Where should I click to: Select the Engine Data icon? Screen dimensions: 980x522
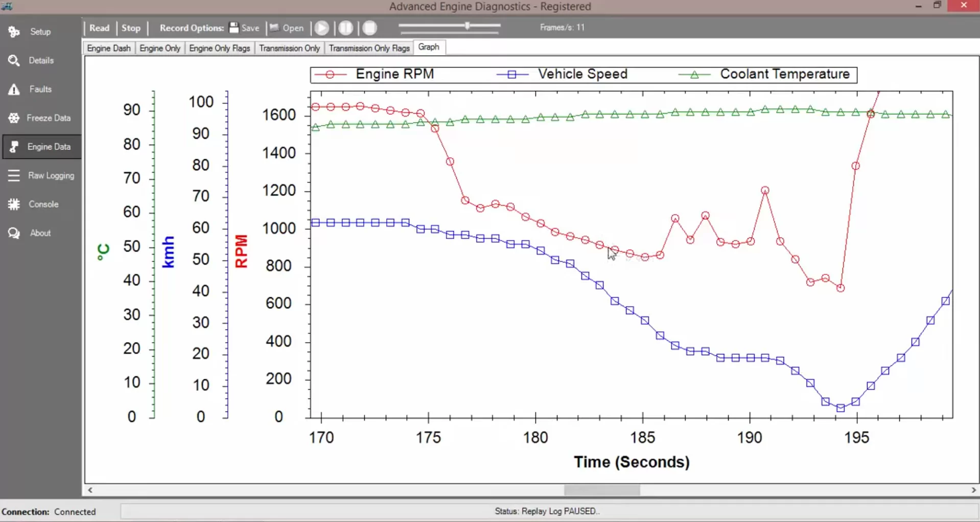tap(14, 147)
